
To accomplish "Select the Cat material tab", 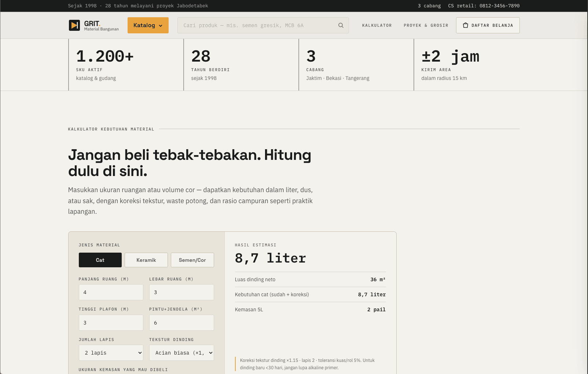I will [100, 260].
